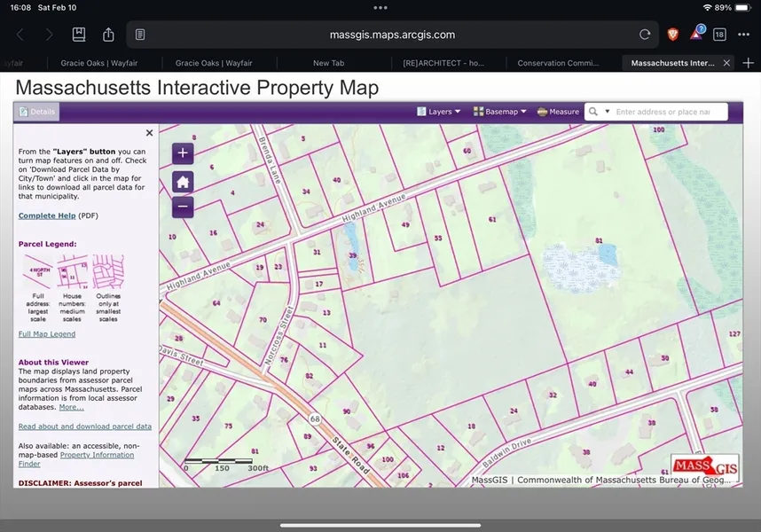Close the details side panel
Screen dimensions: 761x532
[149, 133]
